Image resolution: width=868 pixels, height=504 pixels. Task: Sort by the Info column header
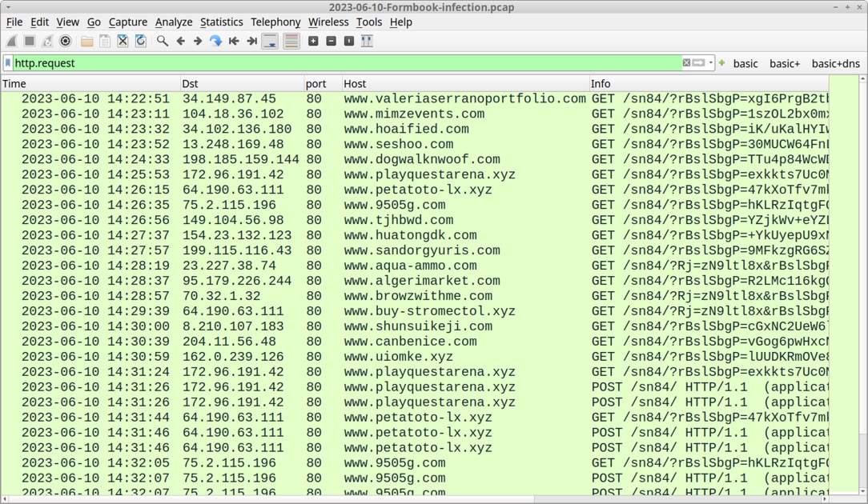coord(709,83)
